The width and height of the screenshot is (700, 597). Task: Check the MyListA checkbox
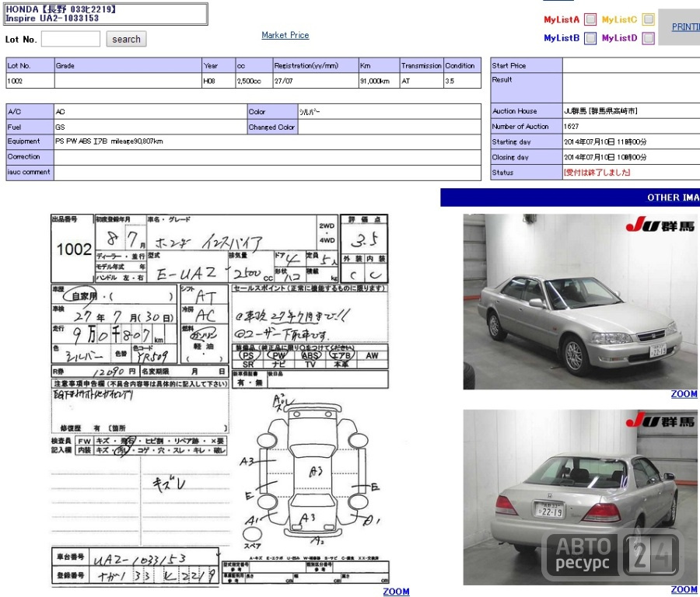coord(590,19)
